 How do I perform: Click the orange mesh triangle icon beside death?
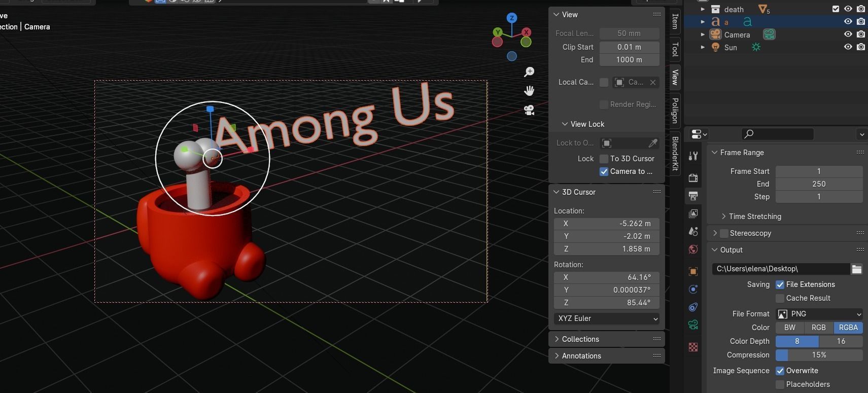(764, 9)
